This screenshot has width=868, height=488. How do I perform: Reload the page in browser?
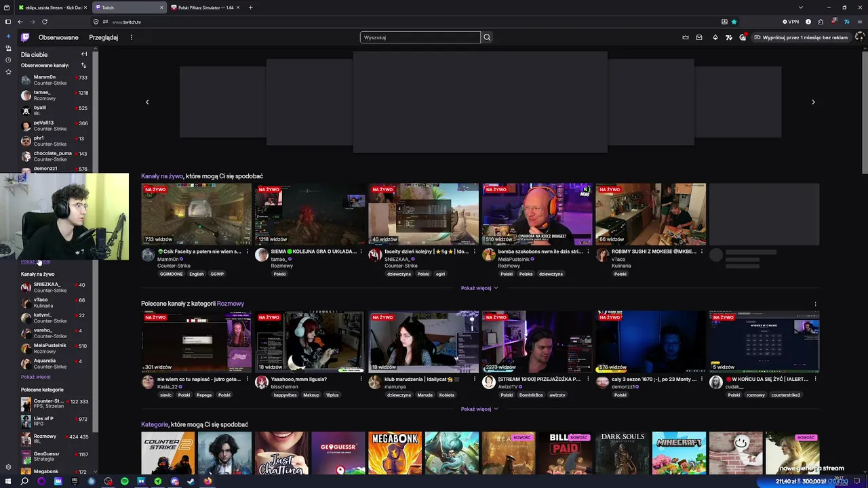pyautogui.click(x=45, y=22)
